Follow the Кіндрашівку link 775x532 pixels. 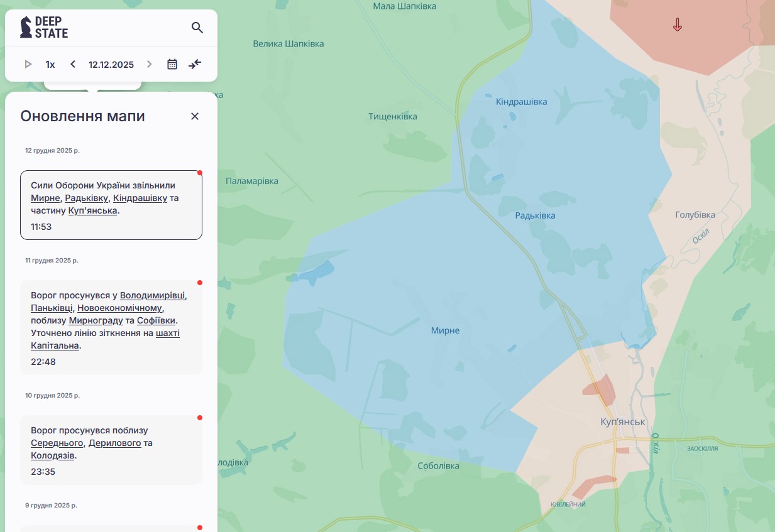(x=140, y=198)
